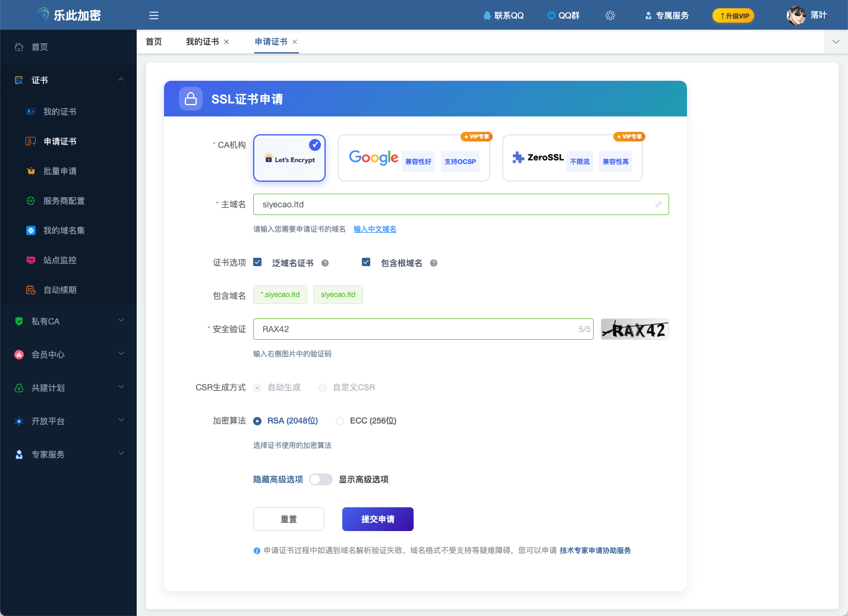Click the 乐此加密 logo icon
Screen dimensions: 848x616
(x=43, y=15)
